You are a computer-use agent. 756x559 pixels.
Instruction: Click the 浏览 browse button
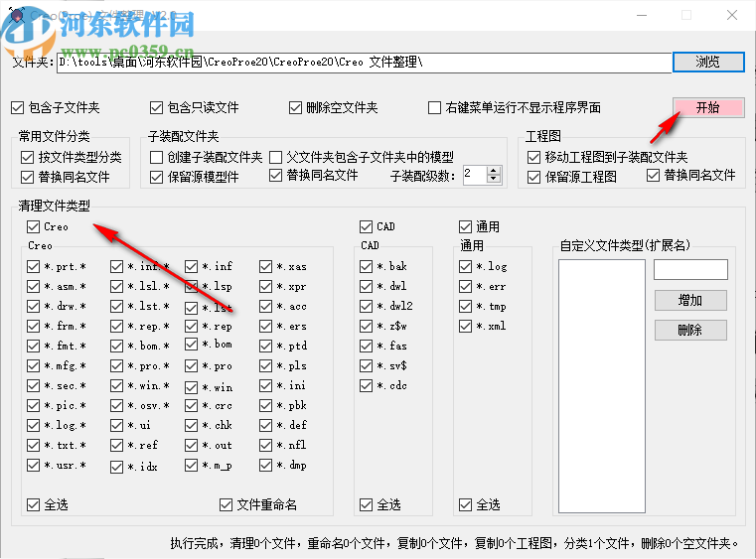[708, 63]
